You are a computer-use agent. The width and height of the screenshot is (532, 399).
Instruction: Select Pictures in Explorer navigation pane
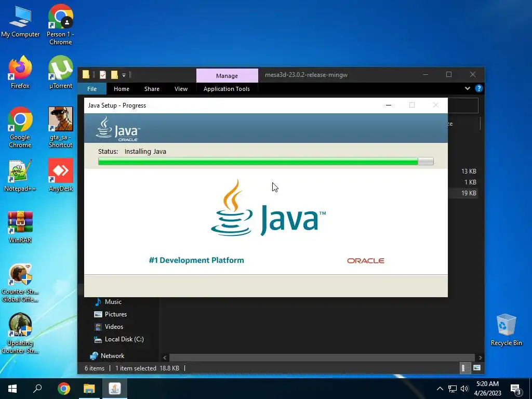(110, 314)
